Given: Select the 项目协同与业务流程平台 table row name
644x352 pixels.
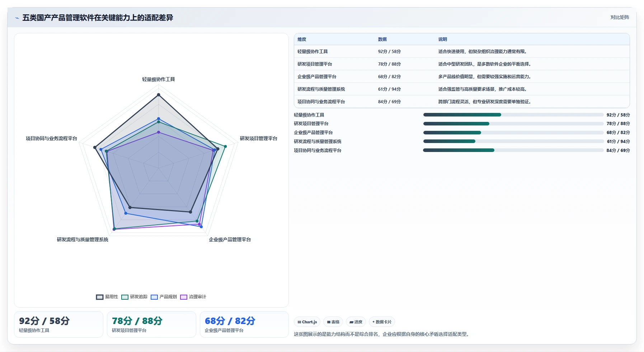Looking at the screenshot, I should [x=321, y=102].
